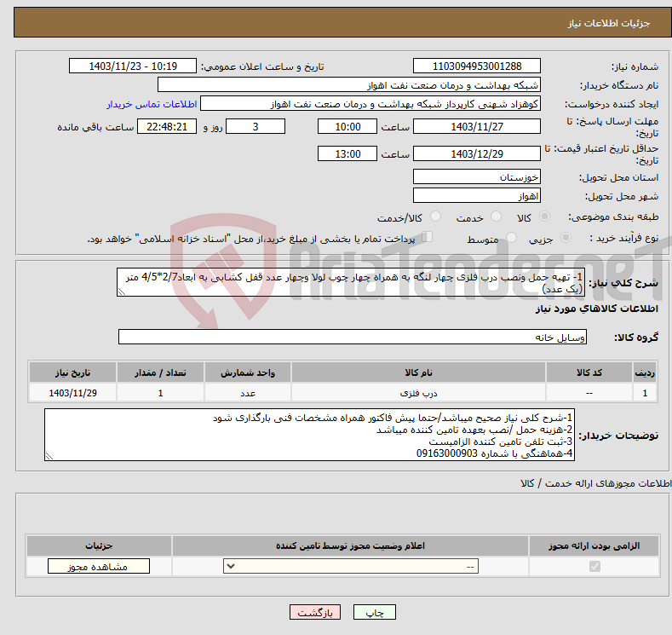The image size is (672, 635).
Task: Select the جزیی purchase type radio
Action: click(x=566, y=238)
